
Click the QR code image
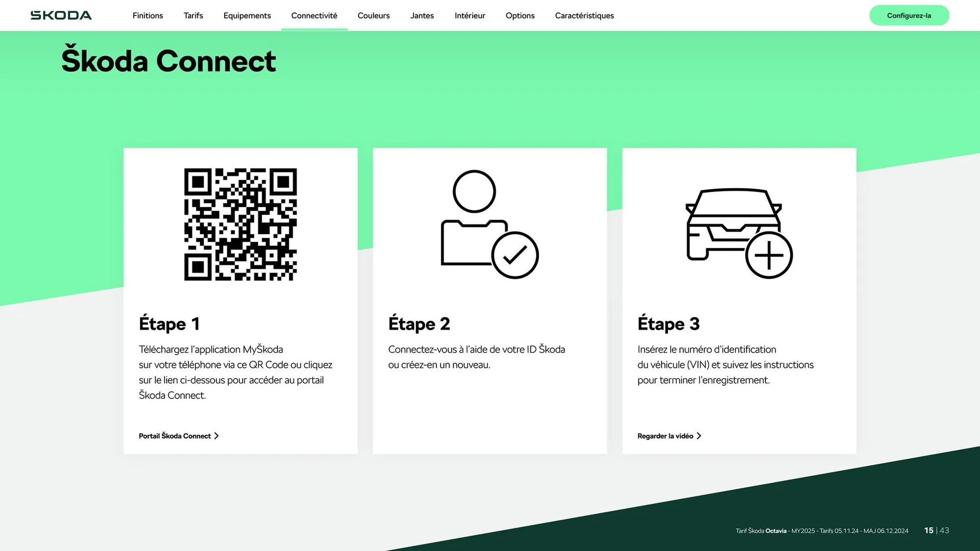[x=240, y=224]
